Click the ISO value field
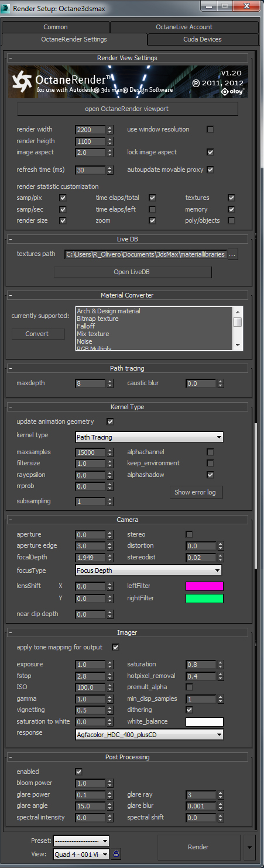The image size is (264, 868). click(x=91, y=687)
